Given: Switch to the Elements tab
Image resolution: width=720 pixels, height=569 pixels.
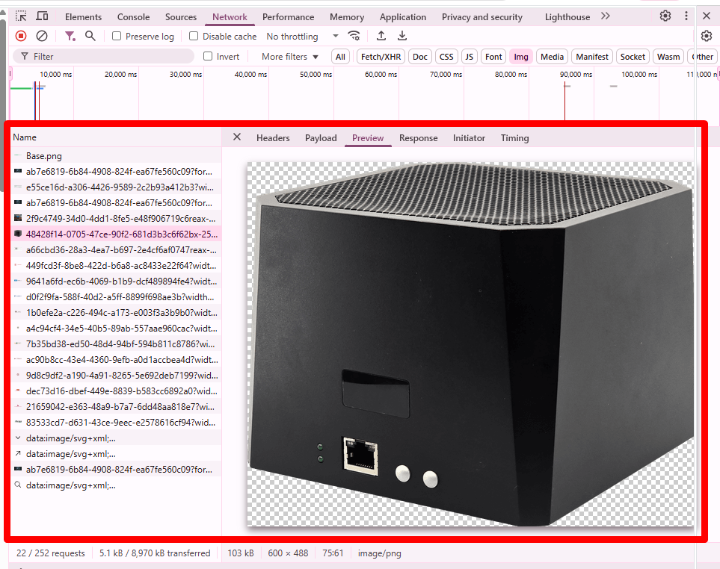Looking at the screenshot, I should coord(83,17).
